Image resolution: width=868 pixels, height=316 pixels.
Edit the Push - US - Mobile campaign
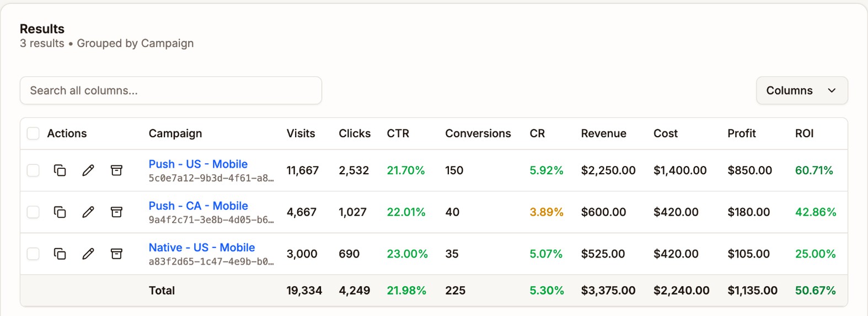coord(88,170)
